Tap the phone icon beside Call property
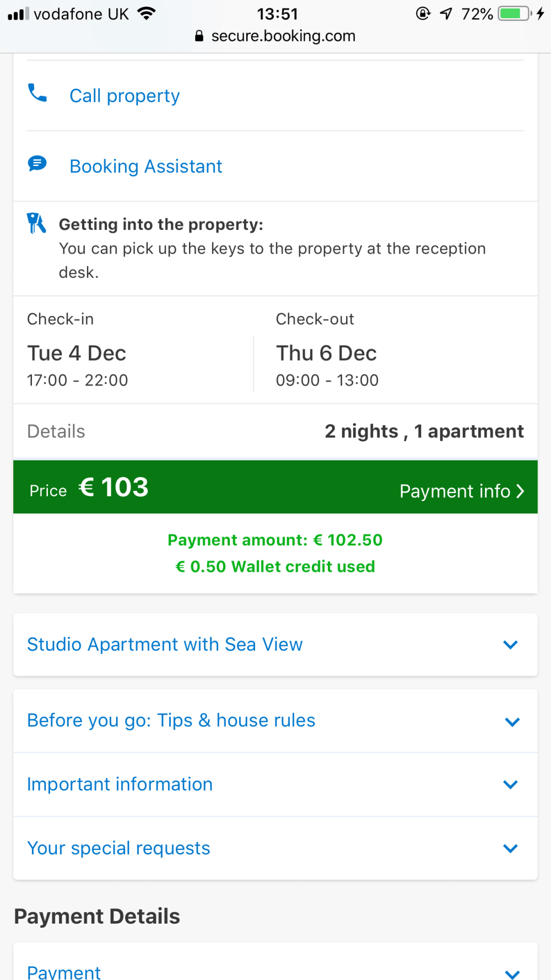Screen dimensions: 551x980 pyautogui.click(x=37, y=93)
